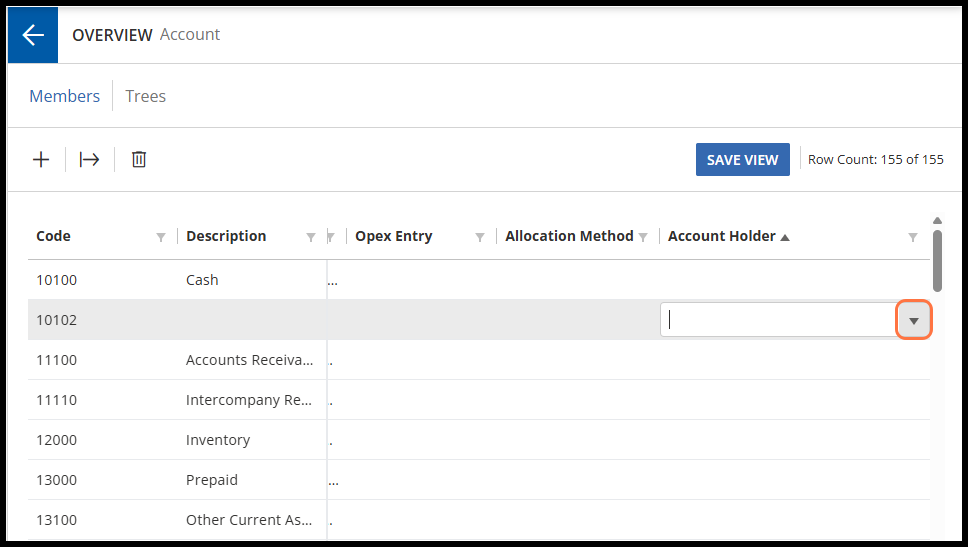Open the Opex Entry column filter icon
This screenshot has width=968, height=547.
click(480, 237)
